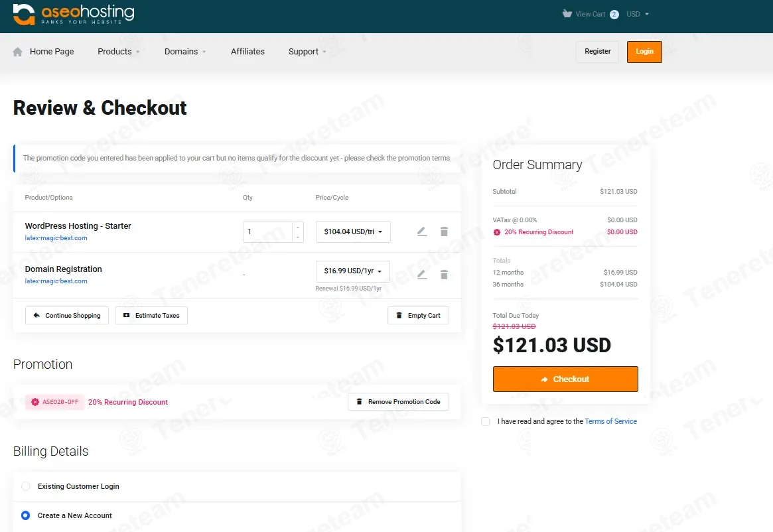The width and height of the screenshot is (773, 532).
Task: Click latex-magic-best.com link under Domain Registration
Action: pos(56,281)
